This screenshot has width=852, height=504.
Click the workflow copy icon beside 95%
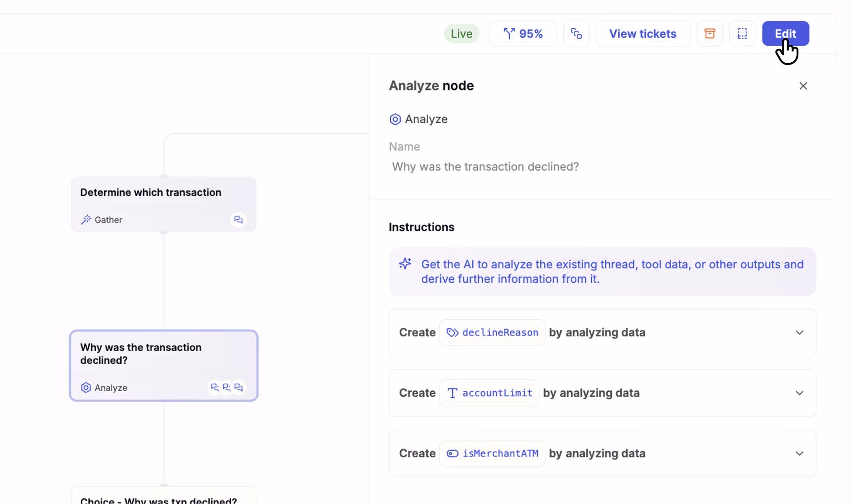point(576,34)
